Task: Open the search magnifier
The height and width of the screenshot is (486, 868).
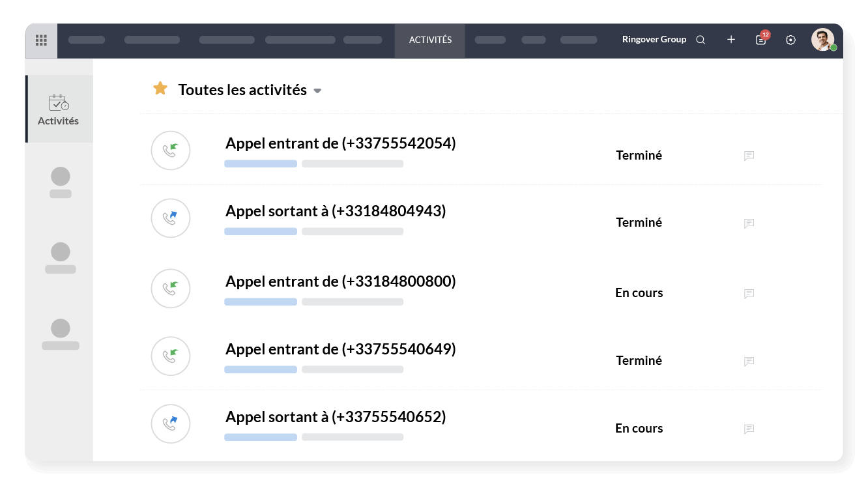Action: [x=701, y=40]
